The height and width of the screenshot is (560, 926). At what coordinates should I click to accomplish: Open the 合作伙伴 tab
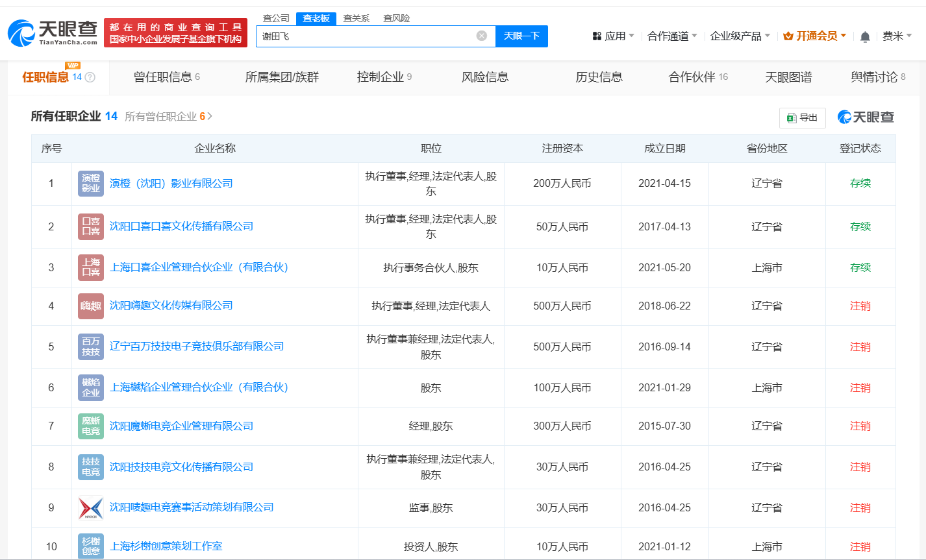pos(697,77)
